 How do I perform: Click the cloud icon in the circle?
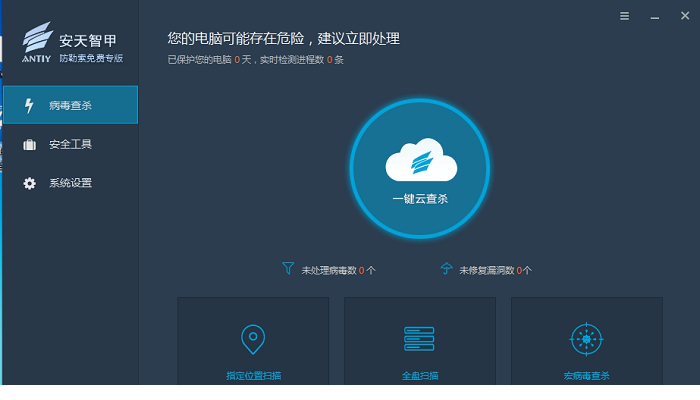(421, 160)
